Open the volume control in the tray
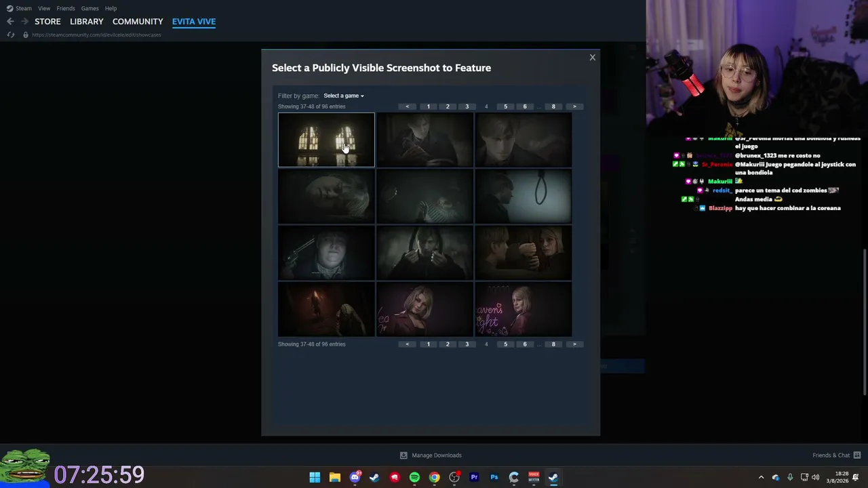The width and height of the screenshot is (868, 488). (815, 477)
